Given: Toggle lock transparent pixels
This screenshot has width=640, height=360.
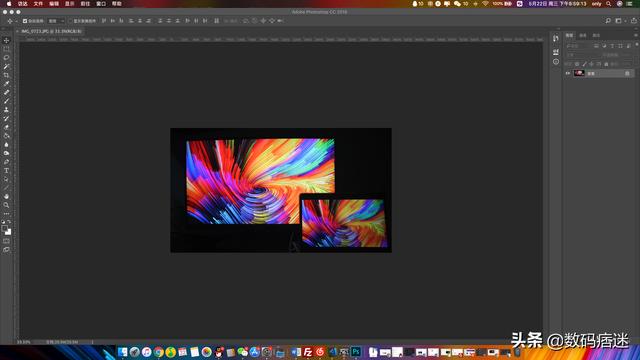Looking at the screenshot, I should (577, 64).
